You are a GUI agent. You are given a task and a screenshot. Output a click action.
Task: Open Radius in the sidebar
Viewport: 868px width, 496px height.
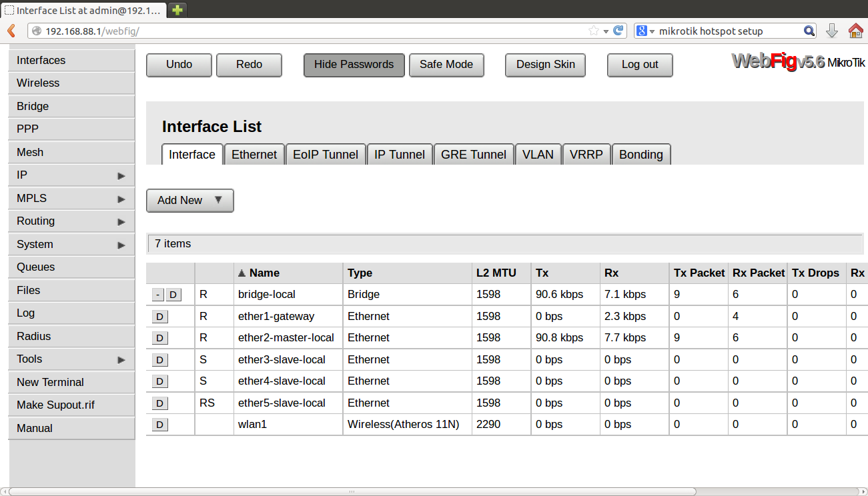[x=71, y=336]
